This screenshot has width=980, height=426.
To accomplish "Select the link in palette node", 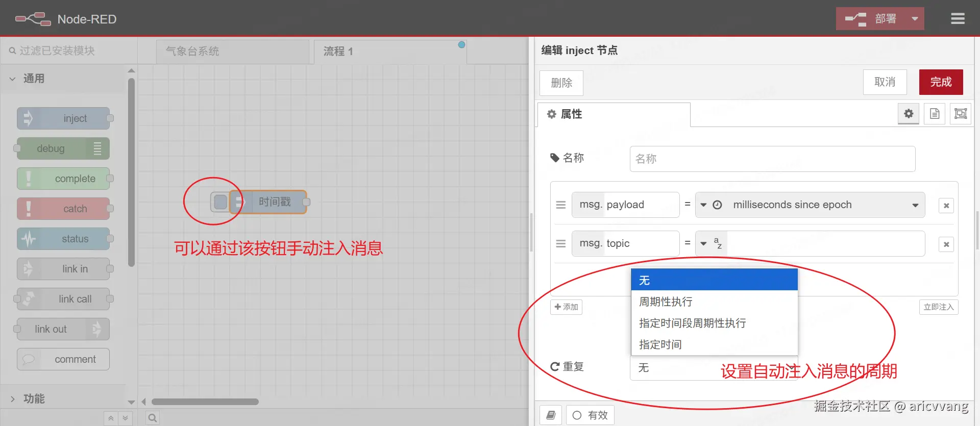I will 63,269.
